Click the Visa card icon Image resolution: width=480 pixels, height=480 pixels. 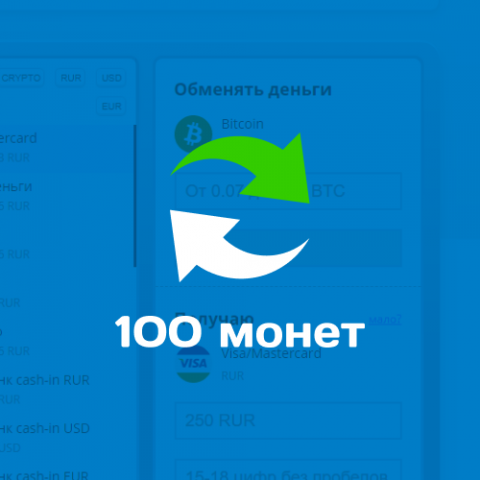(193, 364)
